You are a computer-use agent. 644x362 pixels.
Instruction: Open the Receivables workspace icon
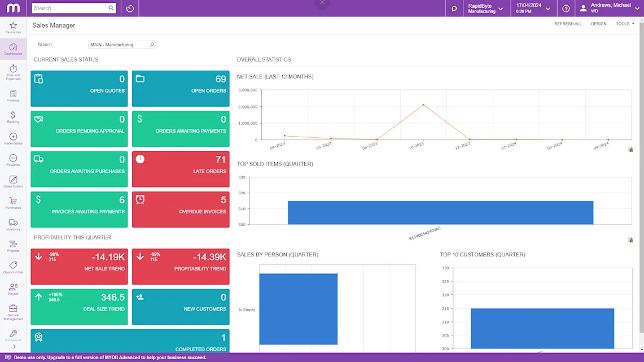coord(13,138)
